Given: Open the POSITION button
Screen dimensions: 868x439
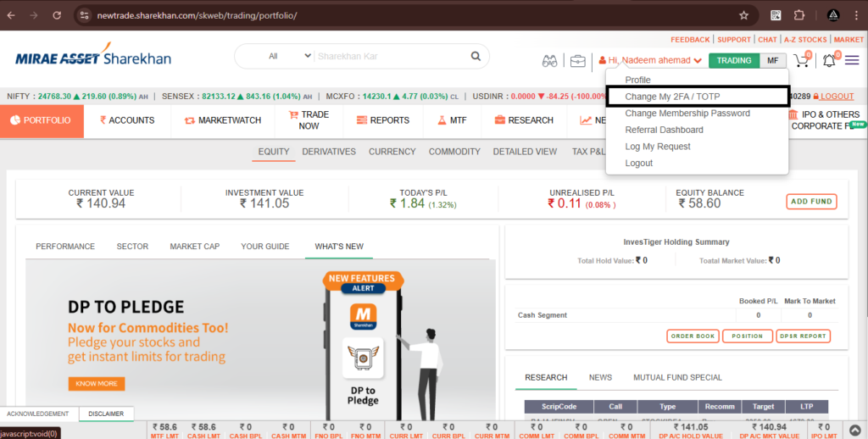Looking at the screenshot, I should [748, 336].
